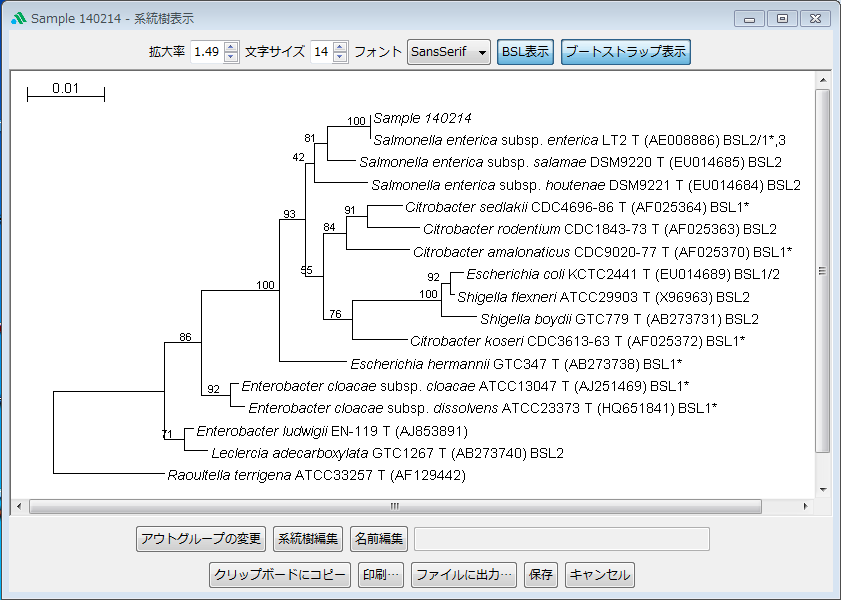Click the horizontal scrollbar's right arrow
The height and width of the screenshot is (600, 841).
(x=808, y=507)
